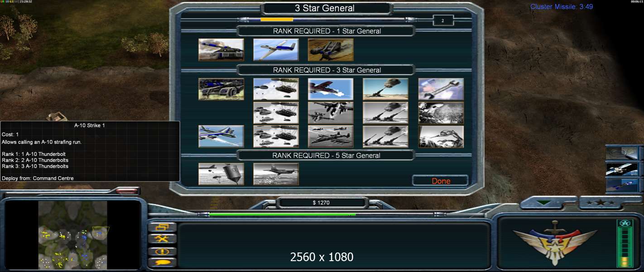Pick the blue bomber jet promotion icon
The image size is (644, 272).
(221, 136)
